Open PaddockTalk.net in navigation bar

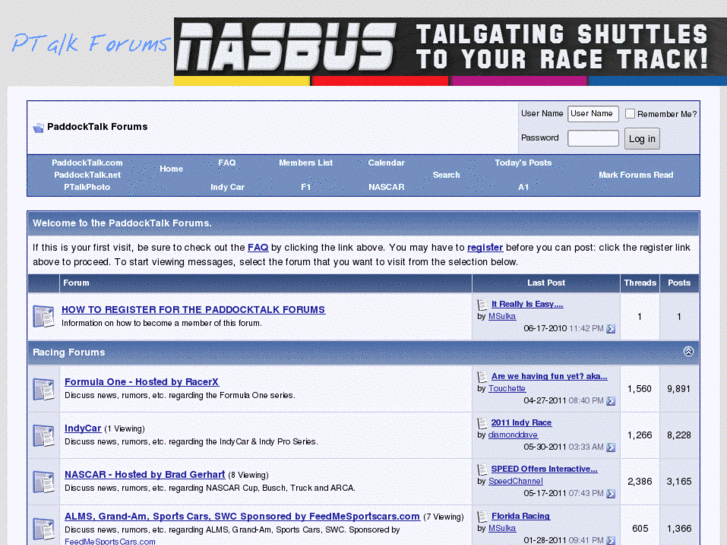pyautogui.click(x=87, y=175)
